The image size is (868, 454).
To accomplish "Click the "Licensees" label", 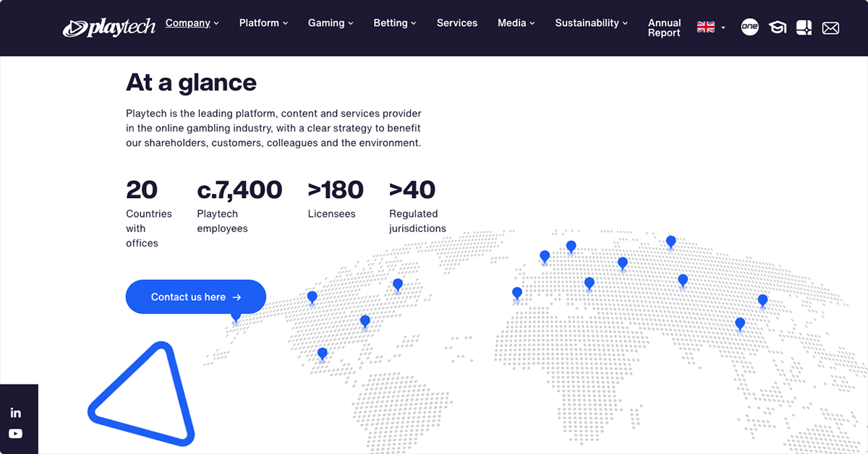I will (x=331, y=214).
